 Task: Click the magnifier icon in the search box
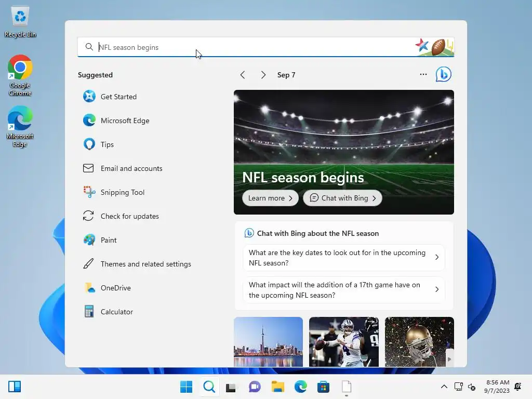(89, 47)
